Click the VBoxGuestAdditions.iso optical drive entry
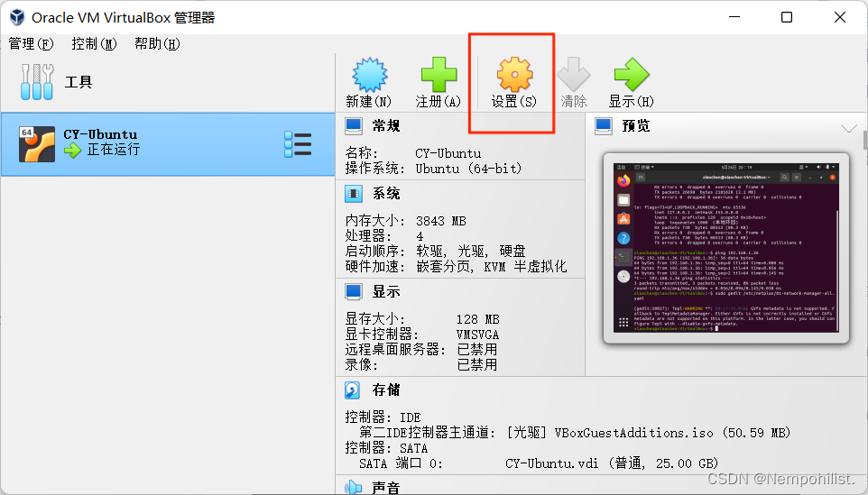This screenshot has width=868, height=495. [x=648, y=433]
